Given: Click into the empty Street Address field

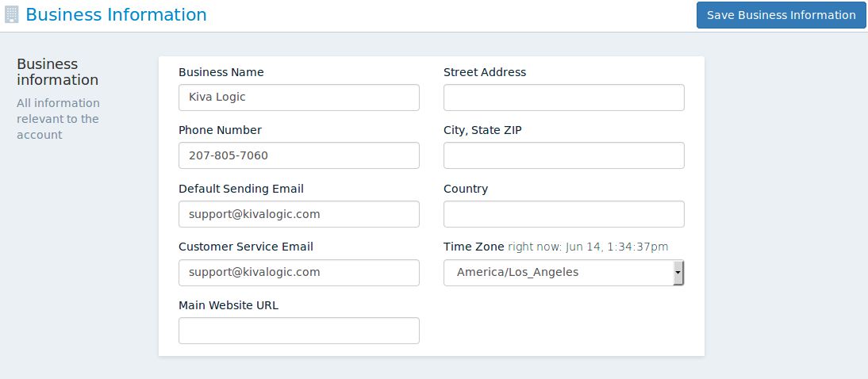Looking at the screenshot, I should click(x=564, y=98).
